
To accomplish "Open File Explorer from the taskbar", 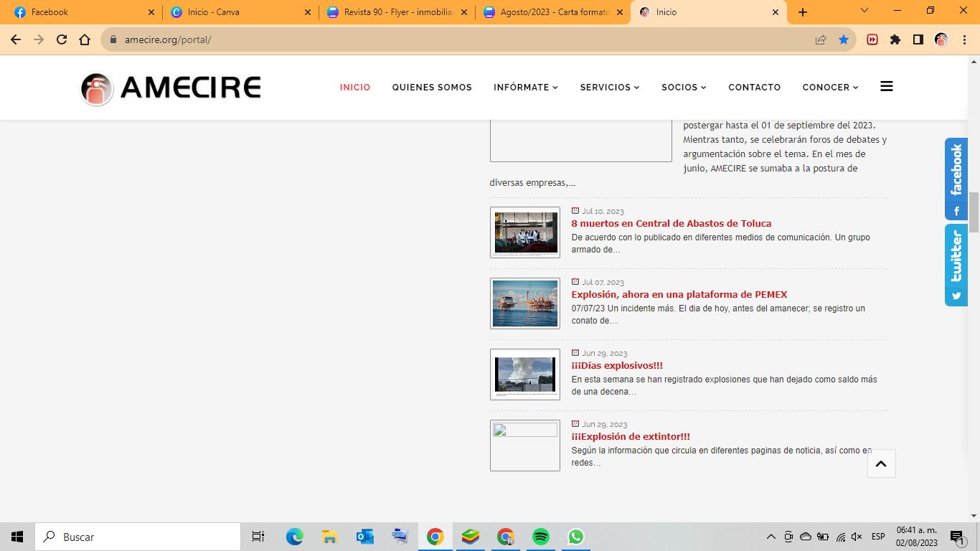I will pos(330,537).
